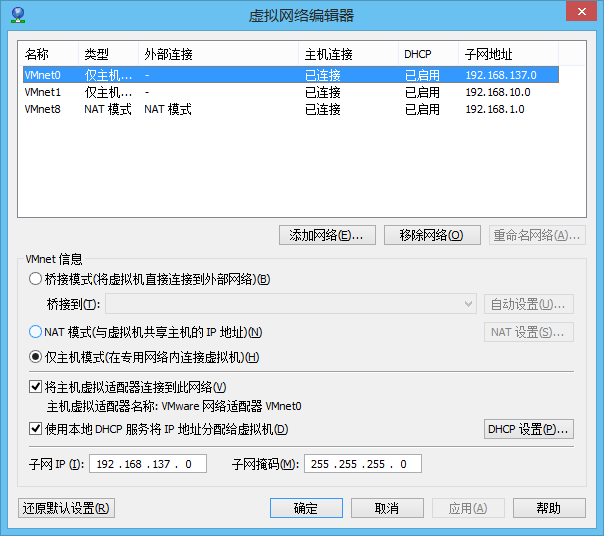Click the 取消 button

(387, 508)
